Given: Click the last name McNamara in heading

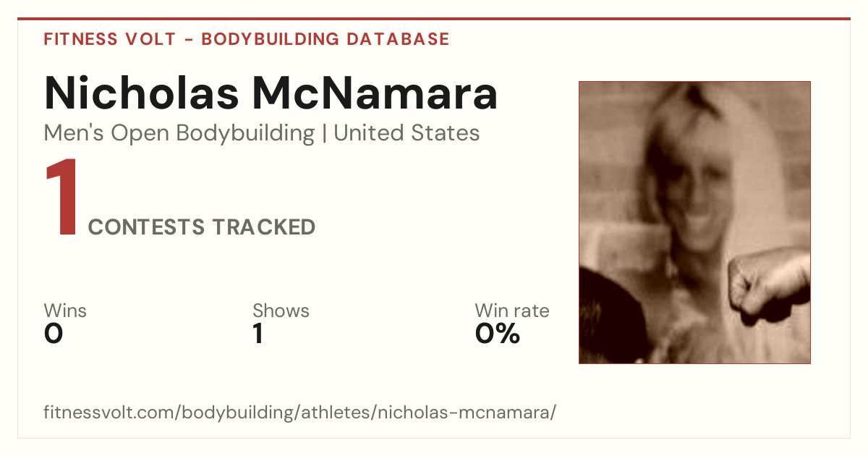Looking at the screenshot, I should click(375, 93).
